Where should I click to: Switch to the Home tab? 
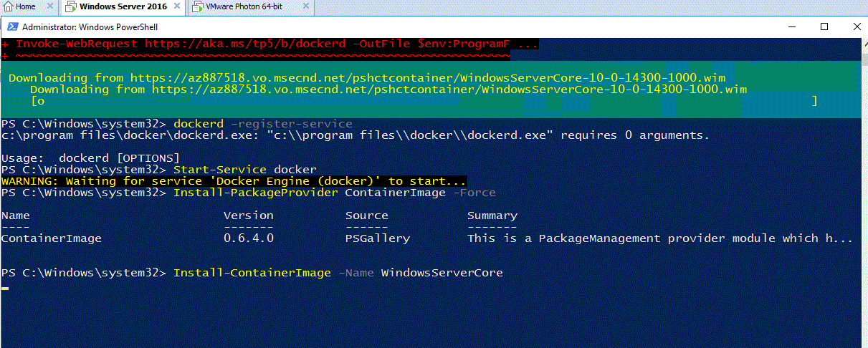coord(25,7)
